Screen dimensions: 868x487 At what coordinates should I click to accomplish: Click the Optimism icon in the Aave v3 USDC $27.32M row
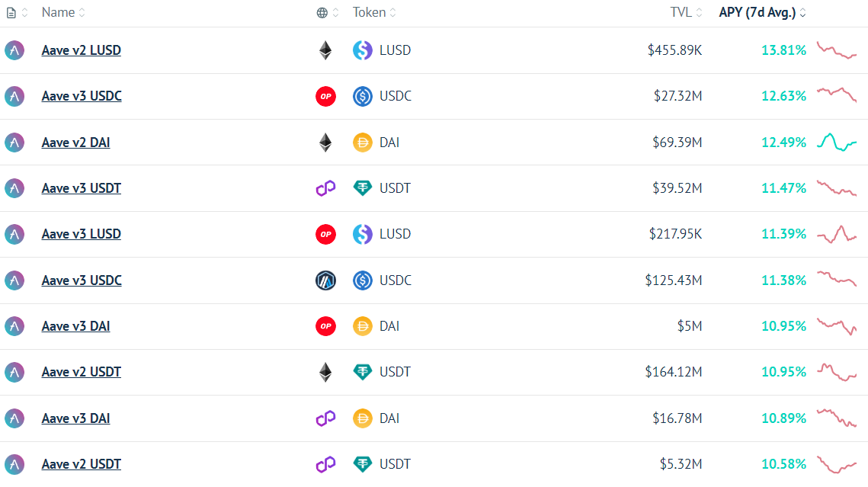click(x=325, y=96)
